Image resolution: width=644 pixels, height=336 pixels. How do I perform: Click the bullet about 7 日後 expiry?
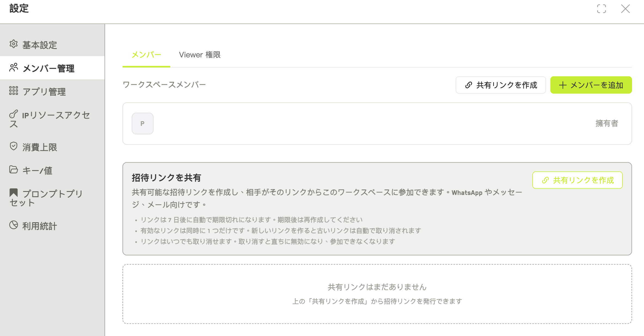pos(252,220)
